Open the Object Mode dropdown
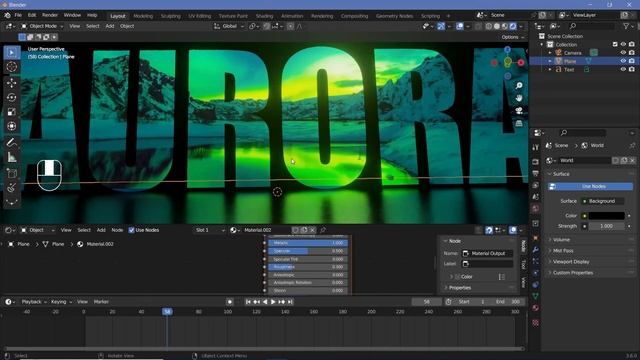Viewport: 640px width, 360px height. (42, 26)
